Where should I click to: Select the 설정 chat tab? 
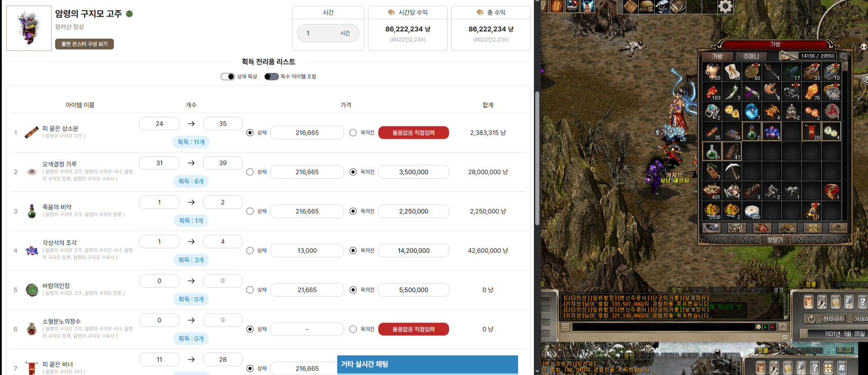coord(778,290)
